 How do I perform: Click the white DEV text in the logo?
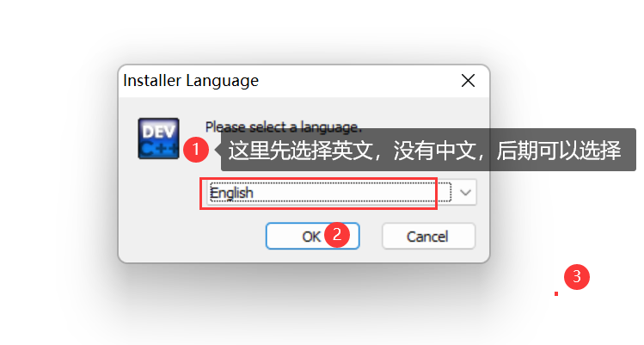coord(158,132)
